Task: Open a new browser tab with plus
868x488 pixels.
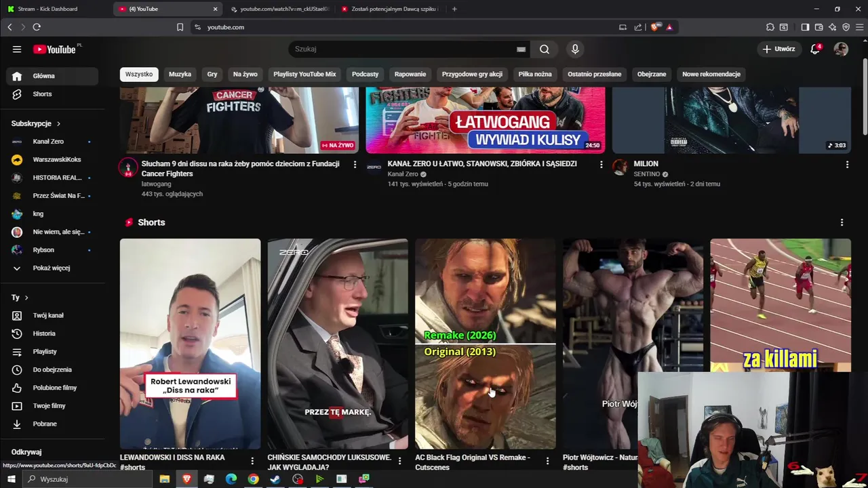Action: (454, 9)
